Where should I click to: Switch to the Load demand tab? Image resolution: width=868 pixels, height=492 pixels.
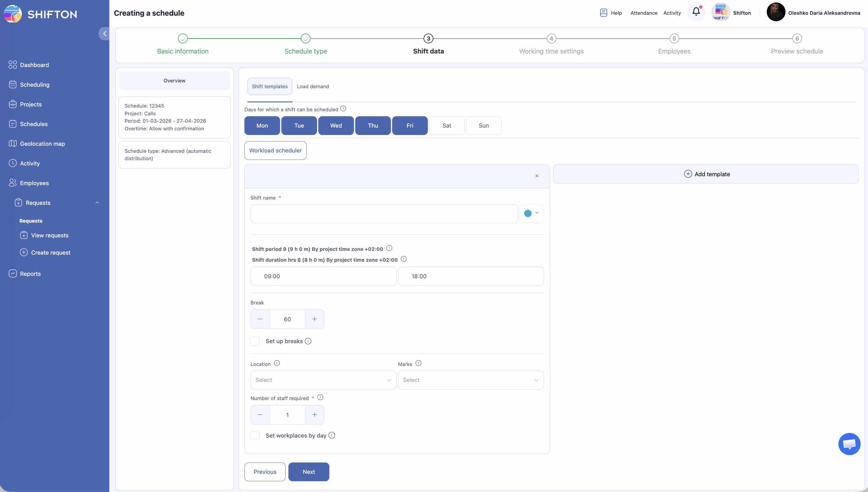click(313, 86)
